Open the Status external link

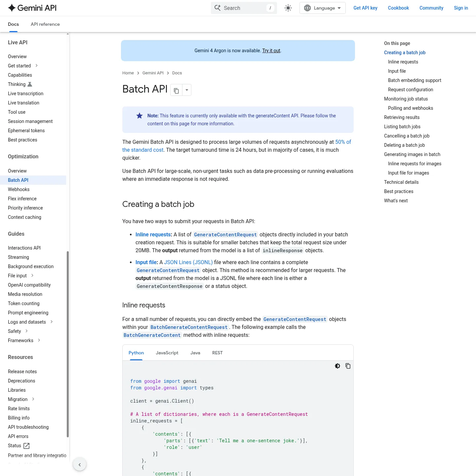[19, 446]
